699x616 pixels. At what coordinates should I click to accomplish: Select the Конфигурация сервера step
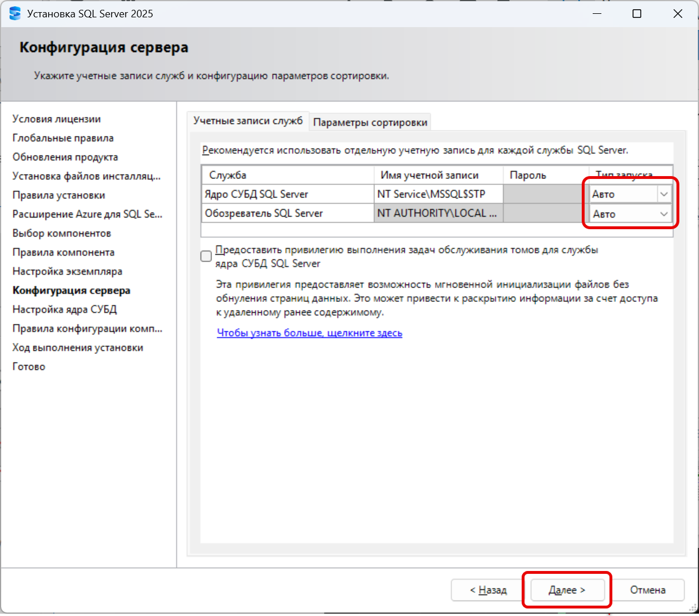coord(72,290)
